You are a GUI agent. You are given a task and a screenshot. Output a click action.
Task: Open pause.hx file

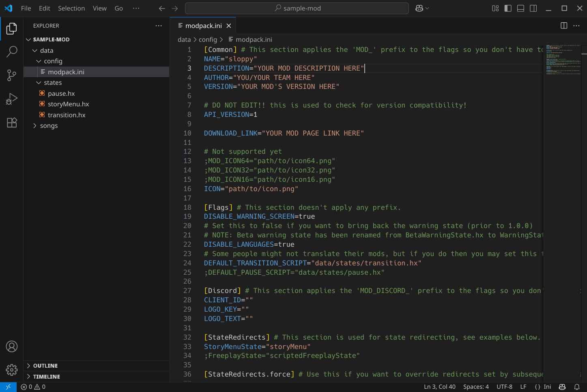97,93
